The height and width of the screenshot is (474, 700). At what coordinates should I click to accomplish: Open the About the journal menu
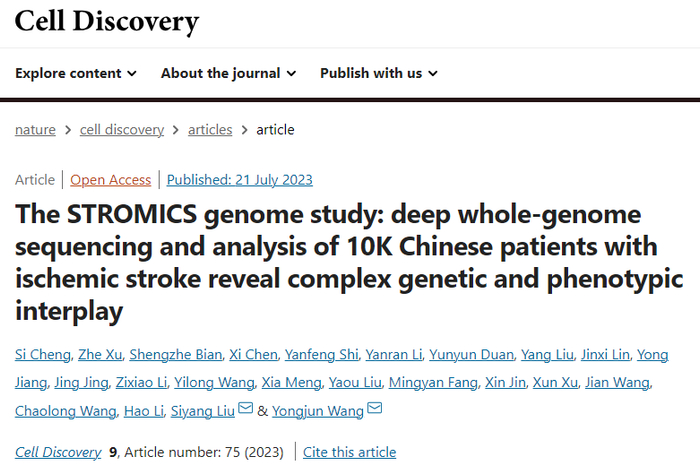228,73
